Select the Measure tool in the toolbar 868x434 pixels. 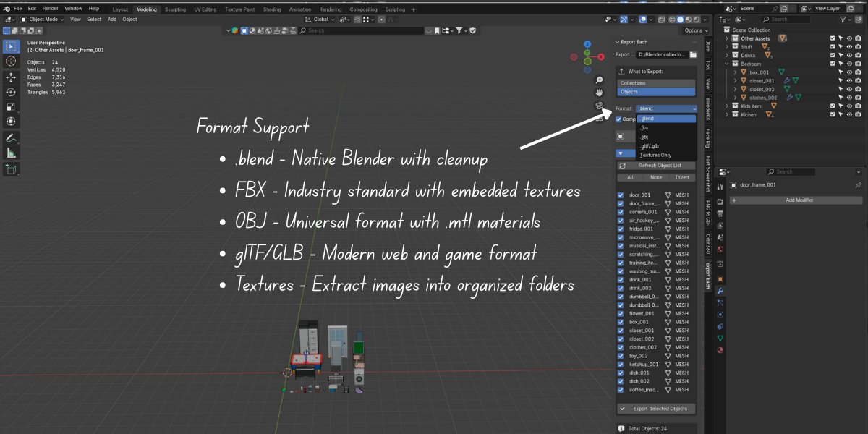pos(10,152)
